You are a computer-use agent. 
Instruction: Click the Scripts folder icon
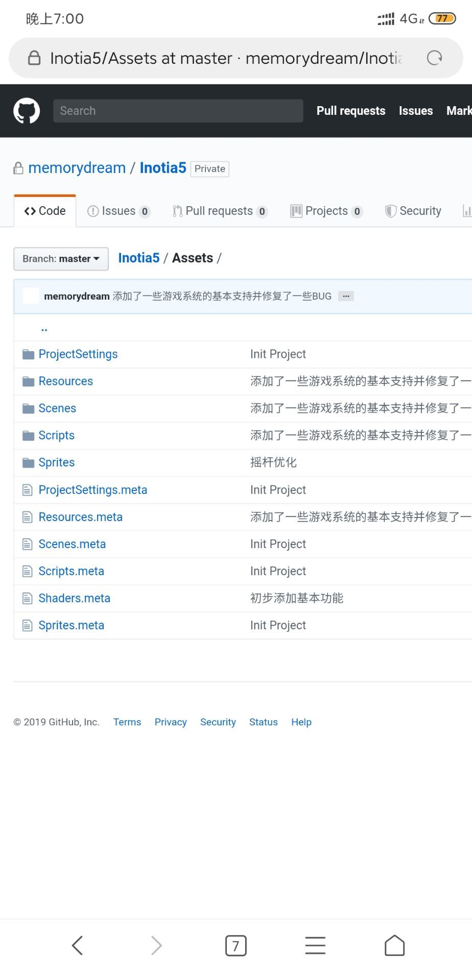tap(29, 435)
